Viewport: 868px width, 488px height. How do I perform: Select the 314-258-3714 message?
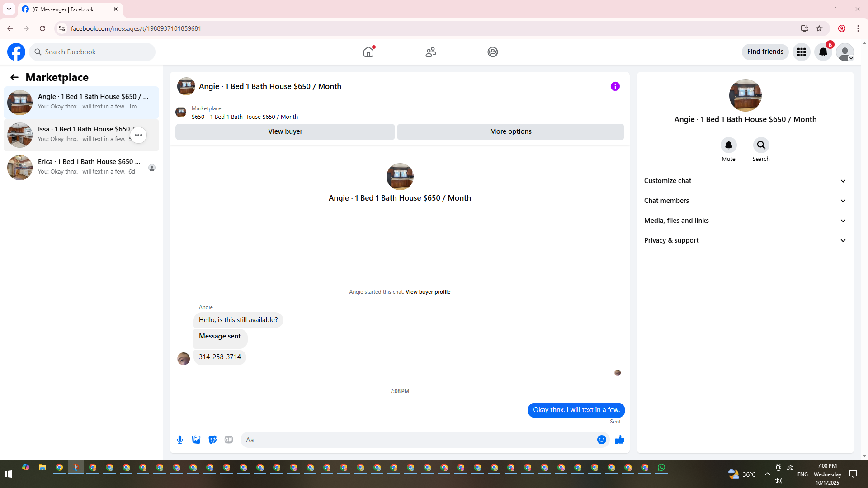[x=220, y=357]
